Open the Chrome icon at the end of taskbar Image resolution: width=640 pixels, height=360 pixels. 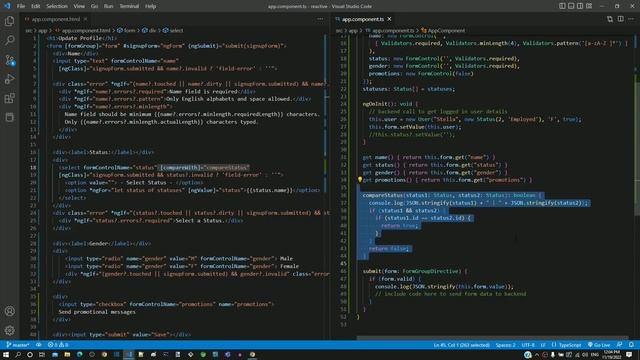tap(252, 355)
